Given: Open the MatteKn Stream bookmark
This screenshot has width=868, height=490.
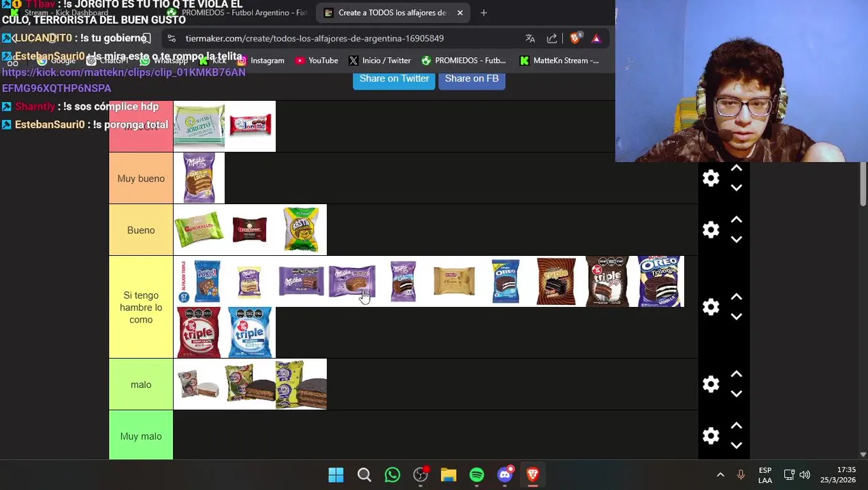Looking at the screenshot, I should pyautogui.click(x=559, y=61).
